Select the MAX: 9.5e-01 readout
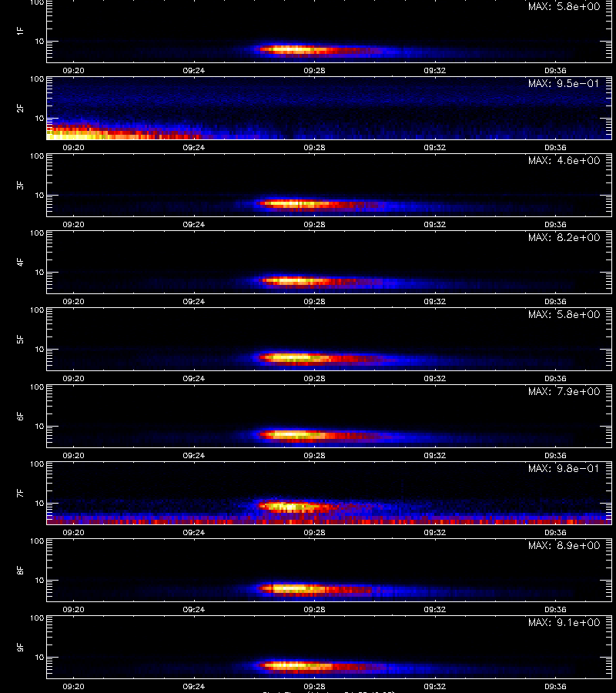616x693 pixels. tap(564, 83)
